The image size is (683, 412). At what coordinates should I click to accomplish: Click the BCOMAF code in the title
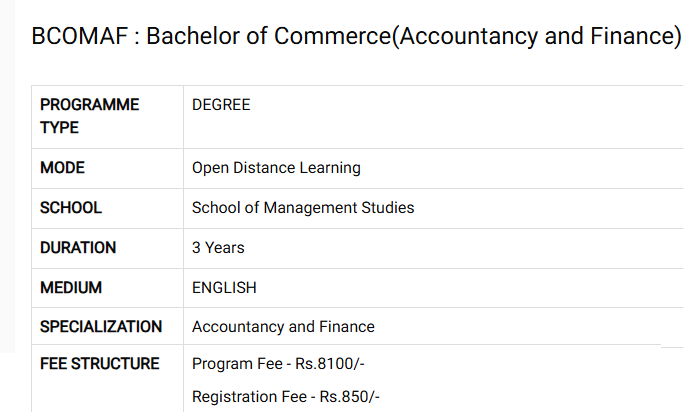80,36
